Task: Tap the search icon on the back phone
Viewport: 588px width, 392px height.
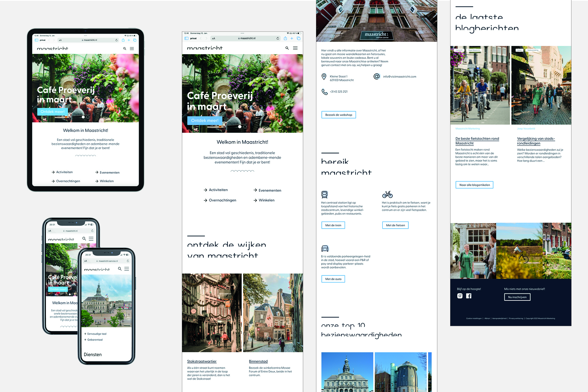Action: click(x=84, y=239)
